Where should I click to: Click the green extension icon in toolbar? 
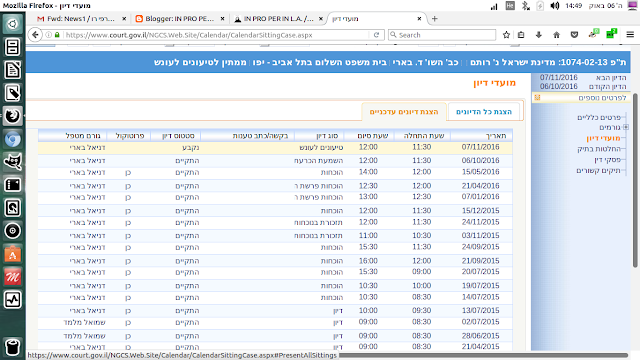pos(611,34)
